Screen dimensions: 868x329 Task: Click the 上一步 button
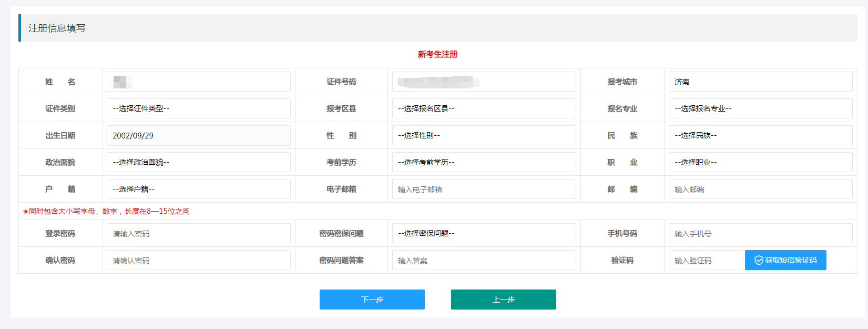tap(503, 300)
